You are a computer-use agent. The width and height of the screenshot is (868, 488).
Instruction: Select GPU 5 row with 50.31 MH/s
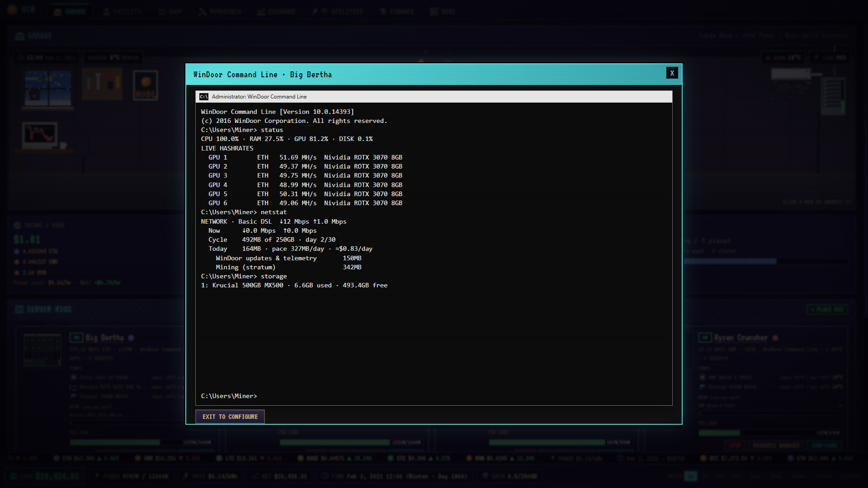click(x=305, y=194)
